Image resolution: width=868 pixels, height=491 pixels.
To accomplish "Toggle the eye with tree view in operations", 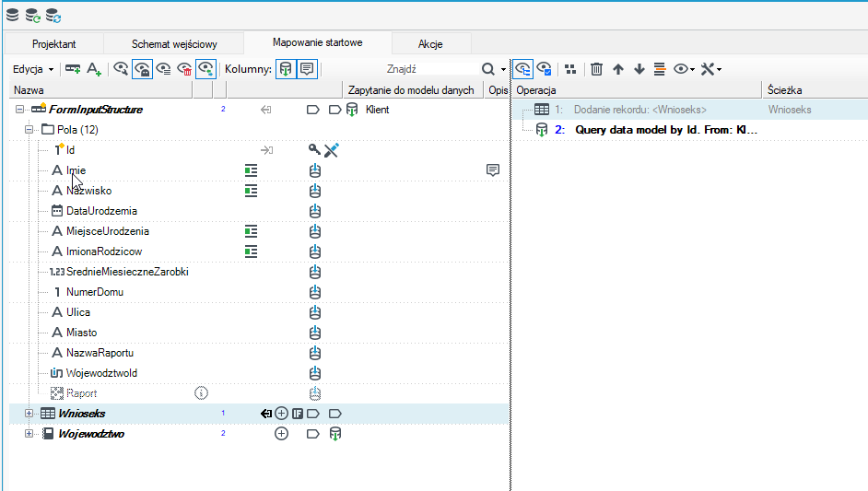I will click(x=522, y=69).
